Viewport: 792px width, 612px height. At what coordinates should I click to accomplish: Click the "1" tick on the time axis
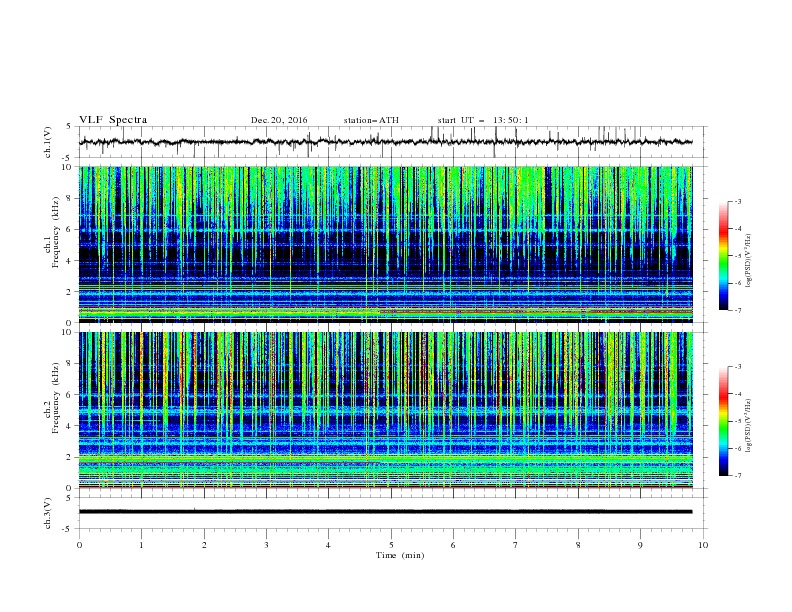click(141, 545)
